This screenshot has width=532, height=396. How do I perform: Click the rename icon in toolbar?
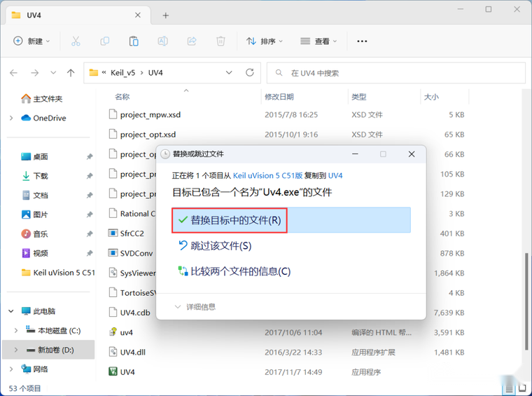tap(162, 41)
